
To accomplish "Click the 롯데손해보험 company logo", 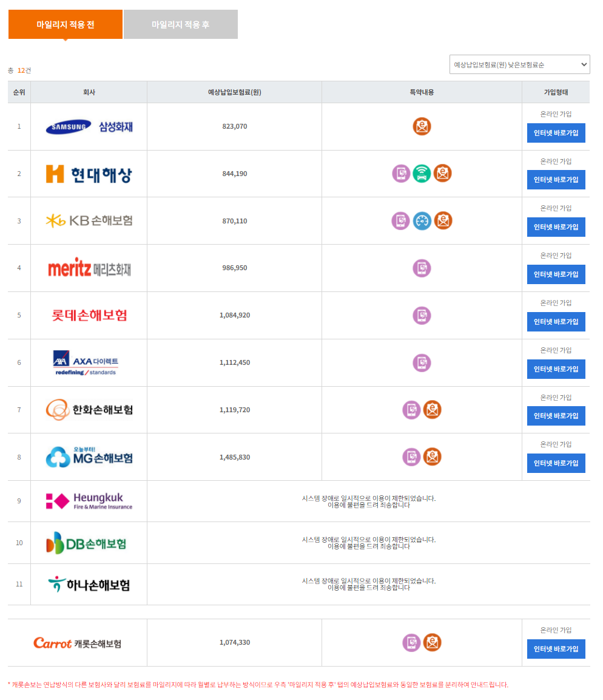I will tap(89, 315).
